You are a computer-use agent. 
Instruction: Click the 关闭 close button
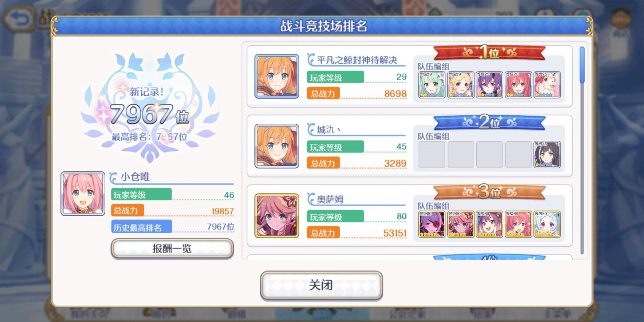click(321, 285)
